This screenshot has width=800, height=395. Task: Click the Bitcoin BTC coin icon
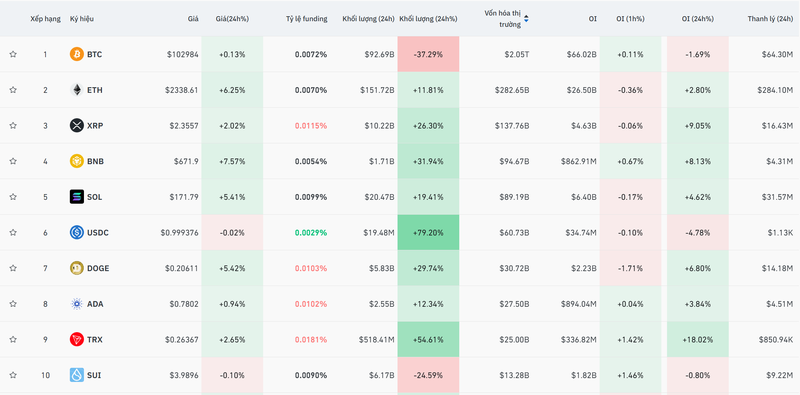point(77,54)
